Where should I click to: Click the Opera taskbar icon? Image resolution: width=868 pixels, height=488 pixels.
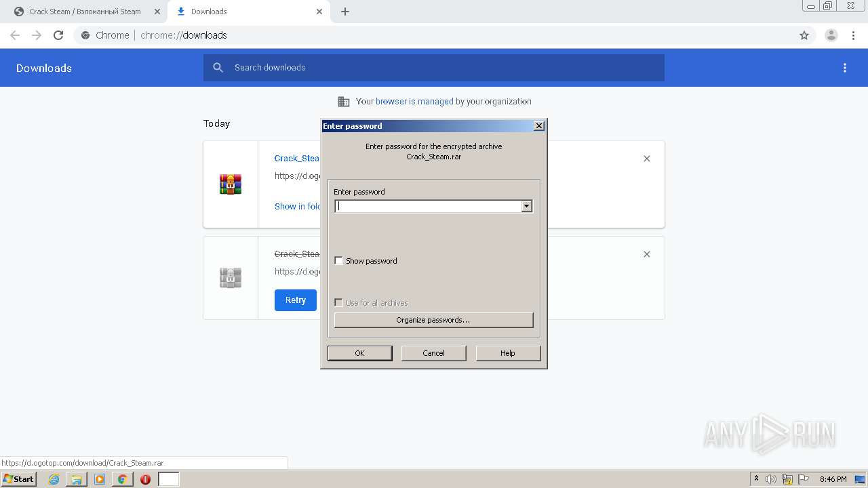[145, 479]
